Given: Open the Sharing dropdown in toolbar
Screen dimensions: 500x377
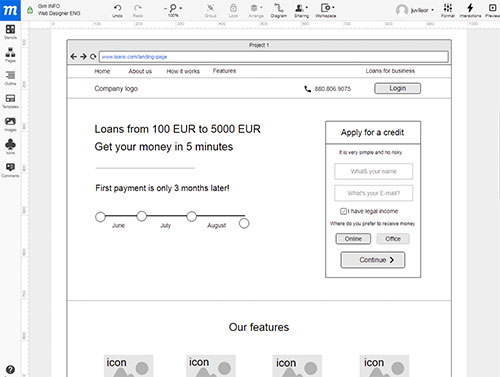Looking at the screenshot, I should [301, 10].
